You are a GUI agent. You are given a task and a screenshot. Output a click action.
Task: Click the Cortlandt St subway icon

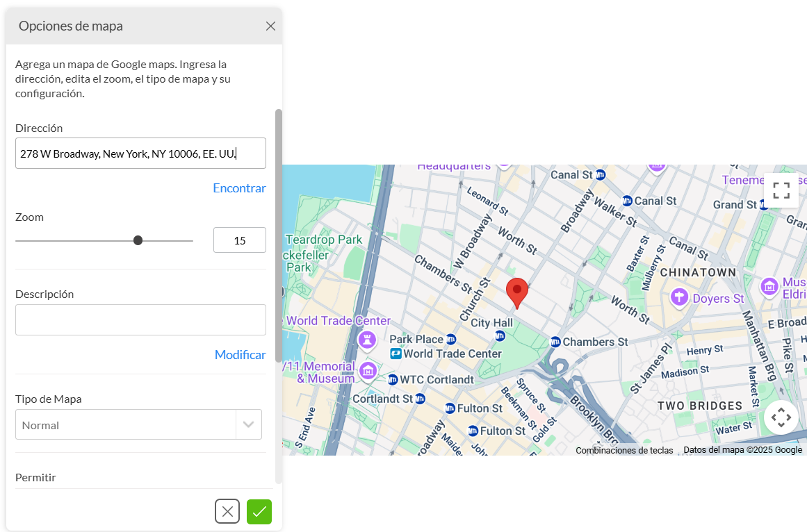click(x=420, y=399)
